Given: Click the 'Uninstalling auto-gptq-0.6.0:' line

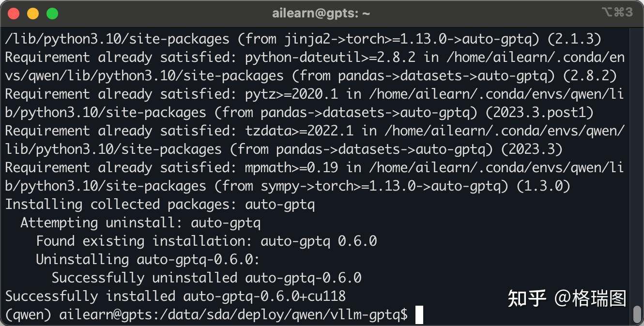Looking at the screenshot, I should [x=148, y=259].
